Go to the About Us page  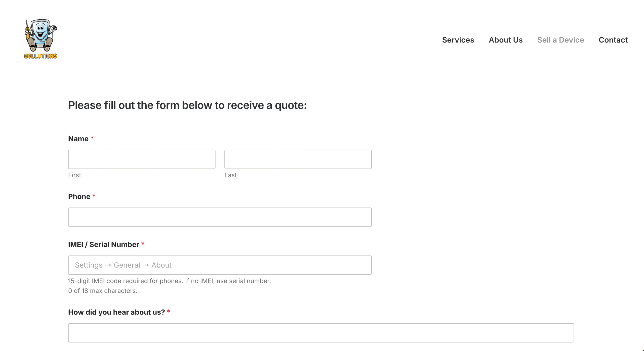point(505,40)
